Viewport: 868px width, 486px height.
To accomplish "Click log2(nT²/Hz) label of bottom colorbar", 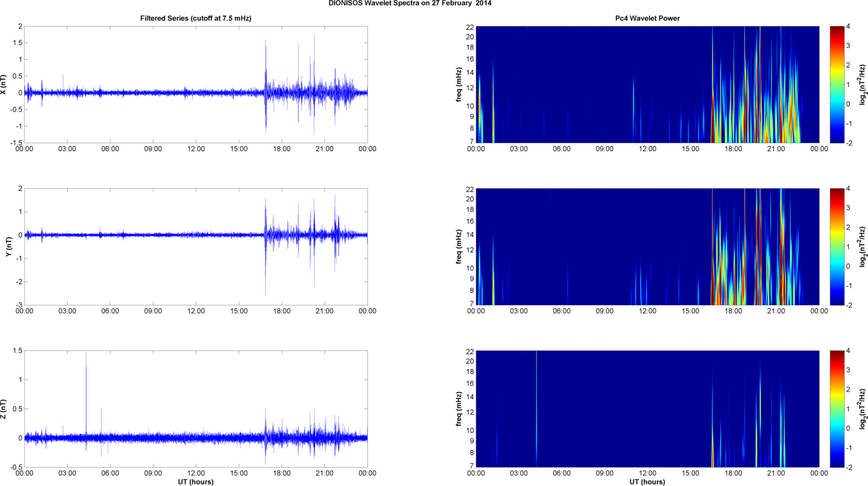I will click(x=863, y=409).
